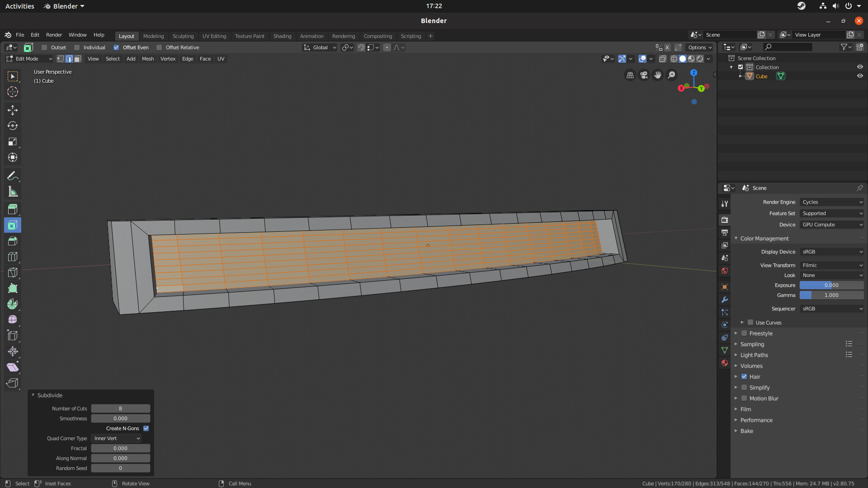Select the Smooth tool
Image resolution: width=868 pixels, height=488 pixels.
pyautogui.click(x=13, y=320)
